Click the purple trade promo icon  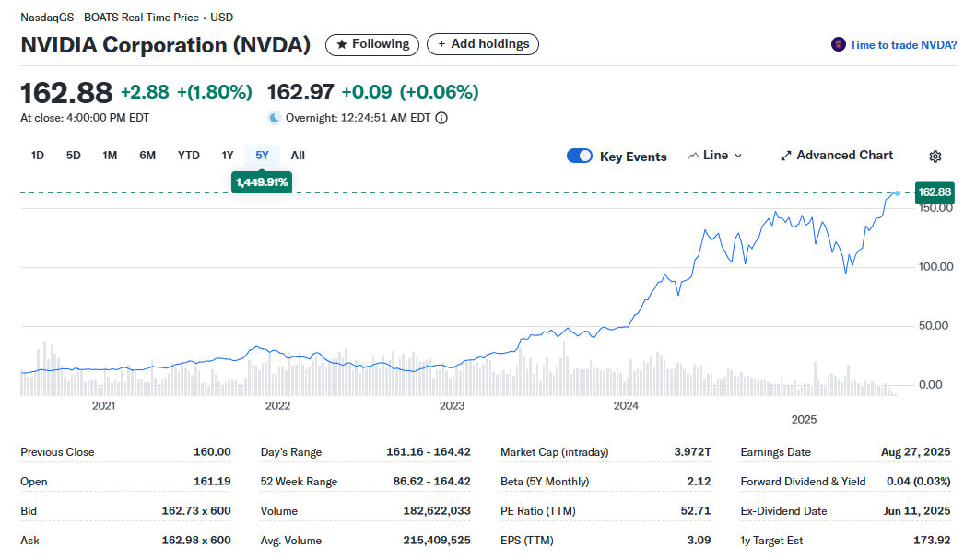tap(838, 44)
